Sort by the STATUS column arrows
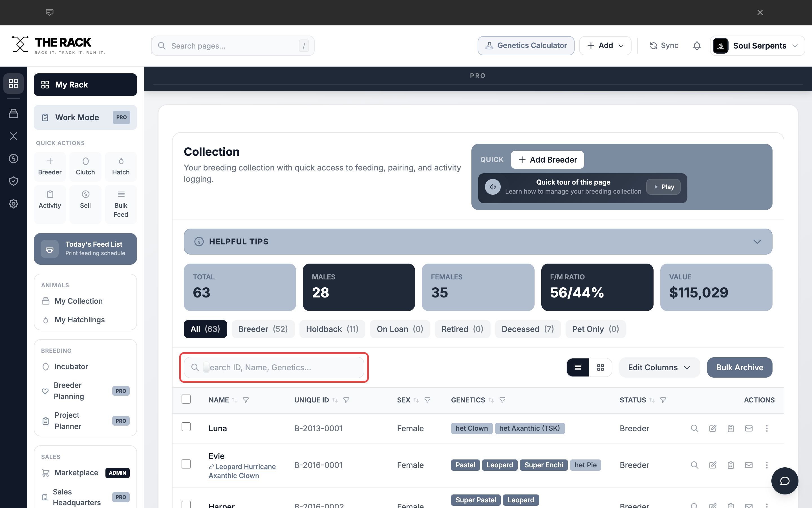Screen dimensions: 812x508 pos(652,400)
